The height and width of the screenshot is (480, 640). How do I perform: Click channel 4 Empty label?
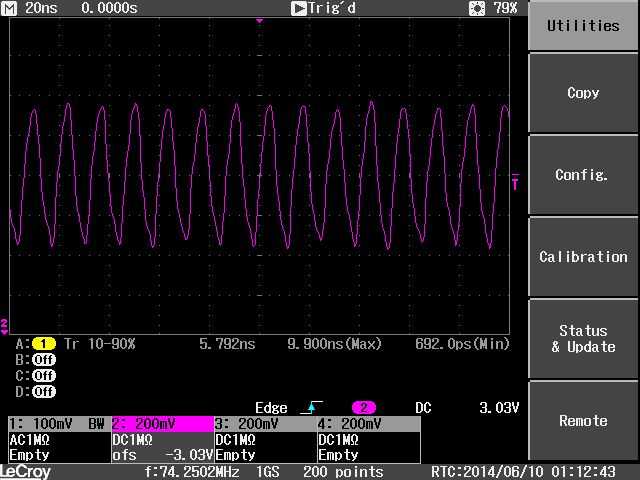(338, 455)
